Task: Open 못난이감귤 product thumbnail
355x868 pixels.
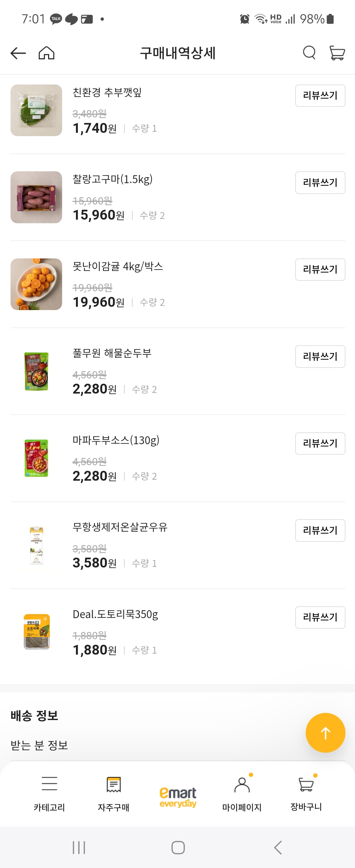Action: tap(36, 284)
